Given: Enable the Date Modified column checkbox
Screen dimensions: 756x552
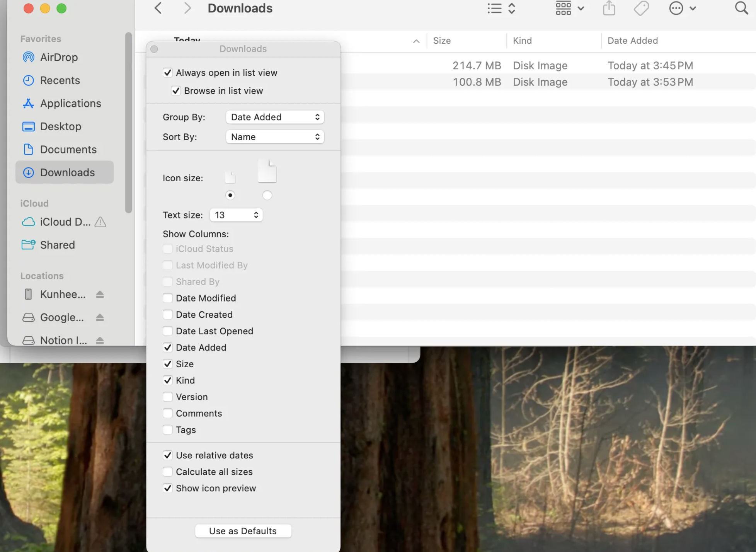Looking at the screenshot, I should click(167, 298).
